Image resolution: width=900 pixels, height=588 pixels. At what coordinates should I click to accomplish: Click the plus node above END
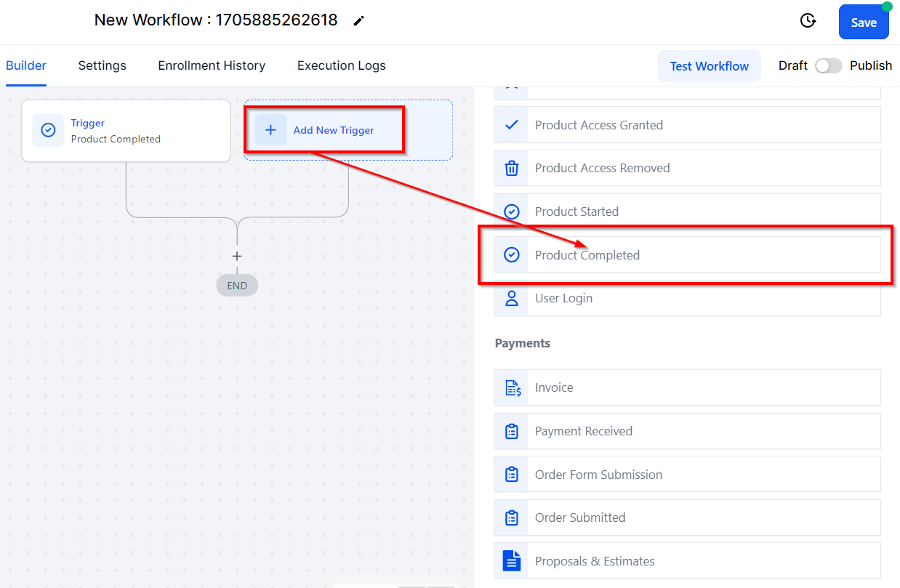coord(237,256)
